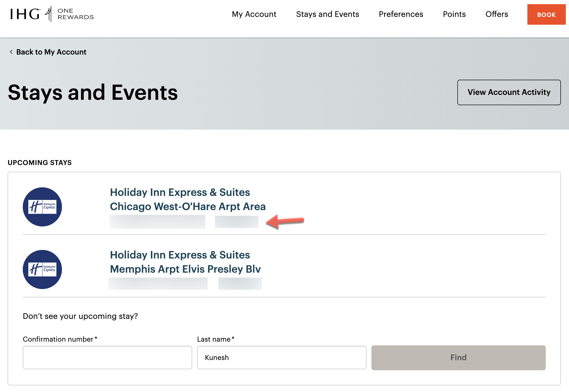Click the blurred confirmation details under the Chicago stay
Screen dimensions: 569x392
(158, 222)
